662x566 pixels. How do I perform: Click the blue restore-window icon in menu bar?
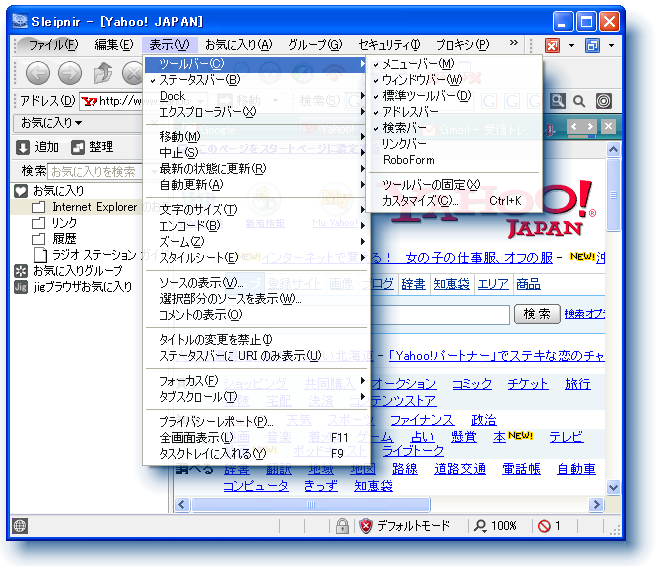click(592, 45)
